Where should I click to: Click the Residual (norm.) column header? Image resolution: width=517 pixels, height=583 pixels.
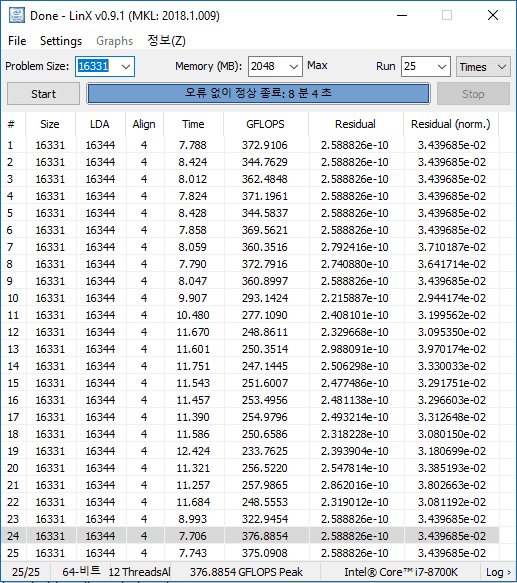click(450, 124)
